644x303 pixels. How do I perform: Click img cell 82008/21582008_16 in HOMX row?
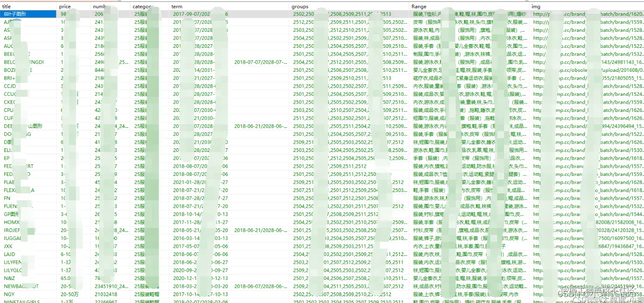pos(586,222)
